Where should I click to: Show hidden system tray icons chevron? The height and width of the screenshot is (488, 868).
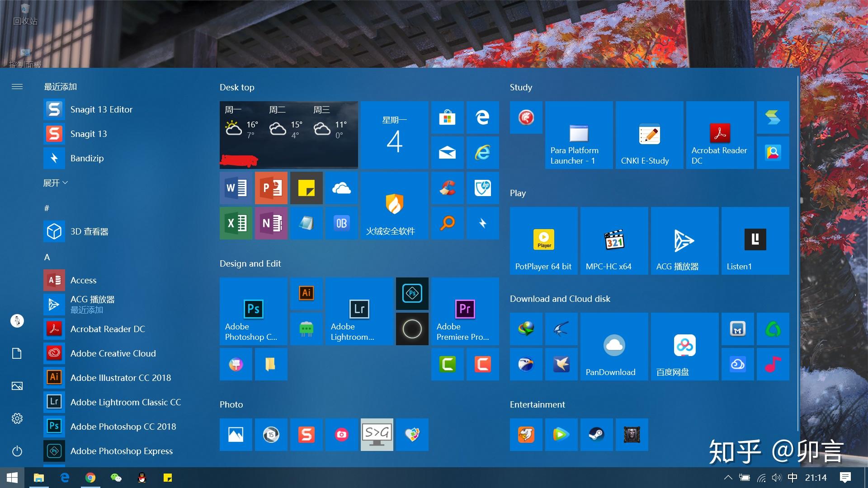(x=728, y=478)
